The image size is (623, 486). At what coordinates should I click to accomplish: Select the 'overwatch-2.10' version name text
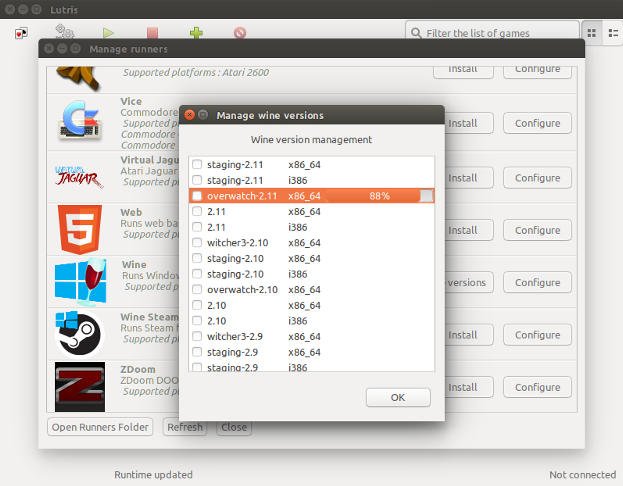[x=242, y=289]
